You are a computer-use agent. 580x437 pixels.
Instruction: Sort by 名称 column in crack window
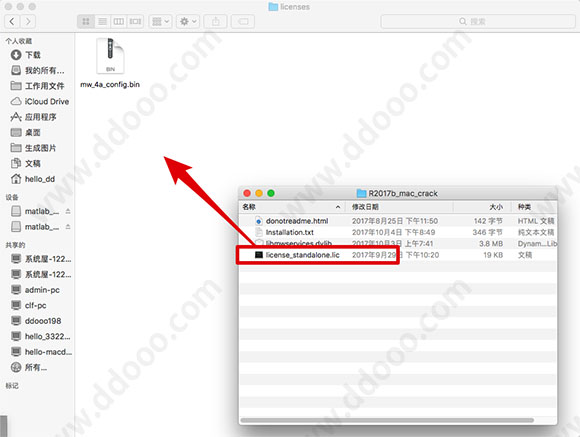(292, 207)
